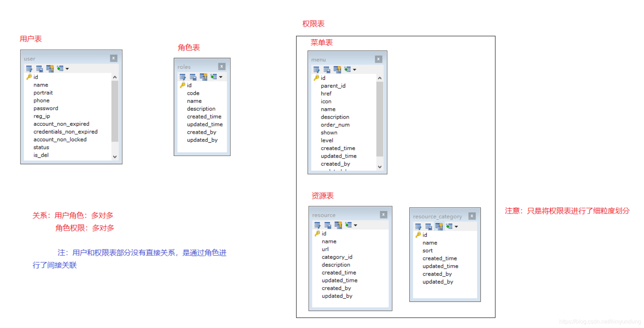Click the calculator table icon in roles table
Image resolution: width=644 pixels, height=328 pixels.
point(193,77)
